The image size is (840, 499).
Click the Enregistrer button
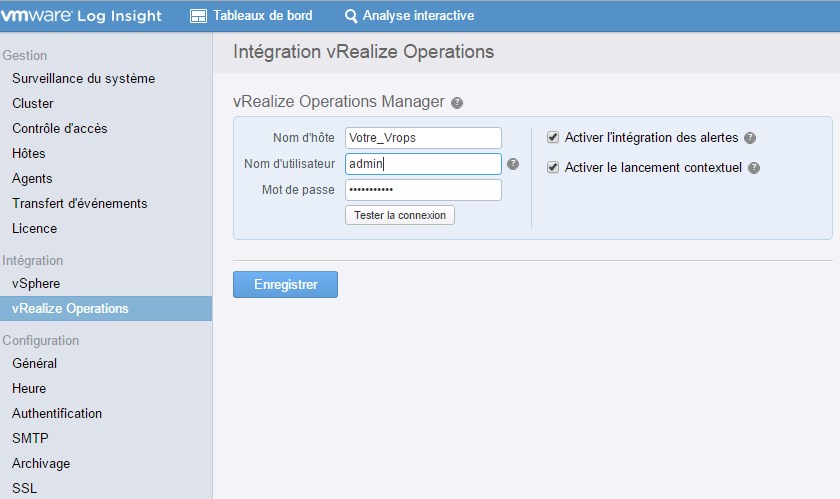pyautogui.click(x=285, y=285)
